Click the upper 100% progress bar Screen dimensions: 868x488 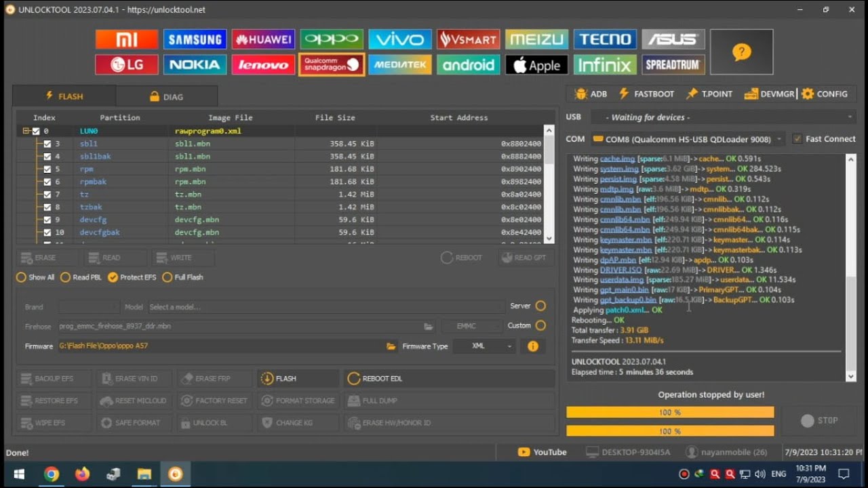(x=670, y=412)
